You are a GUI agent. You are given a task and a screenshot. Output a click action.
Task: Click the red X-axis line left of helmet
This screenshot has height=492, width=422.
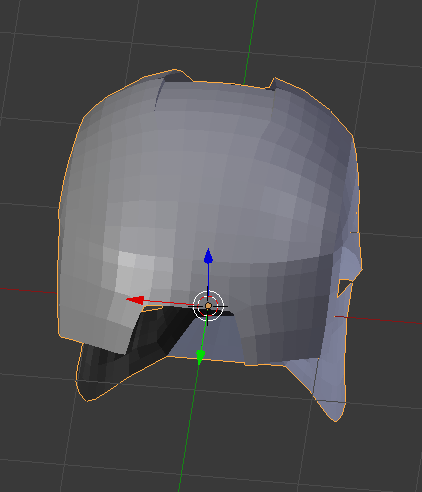[x=28, y=290]
